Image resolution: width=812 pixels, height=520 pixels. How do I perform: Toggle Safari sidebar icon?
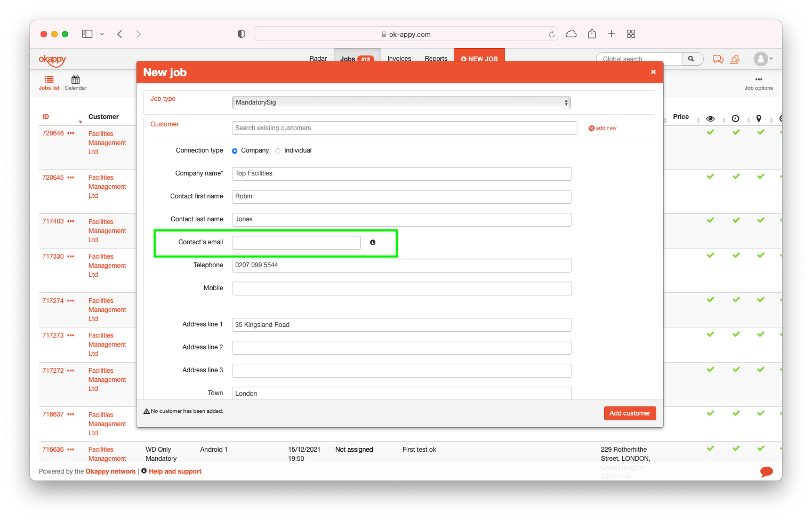(87, 34)
